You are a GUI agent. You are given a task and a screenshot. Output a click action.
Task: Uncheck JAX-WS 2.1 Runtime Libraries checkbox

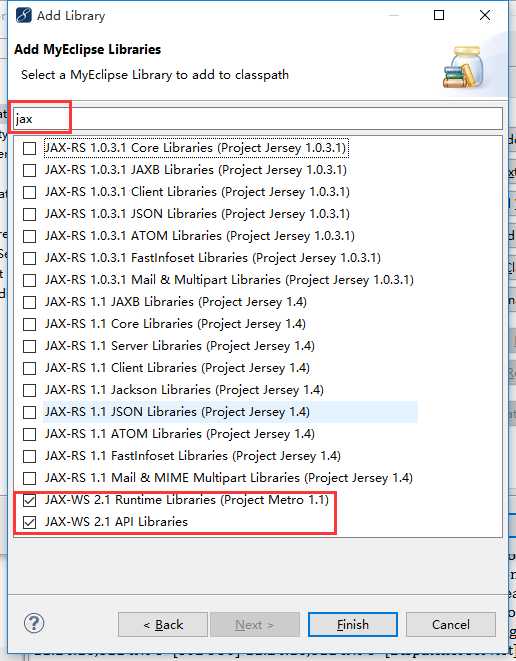[30, 500]
